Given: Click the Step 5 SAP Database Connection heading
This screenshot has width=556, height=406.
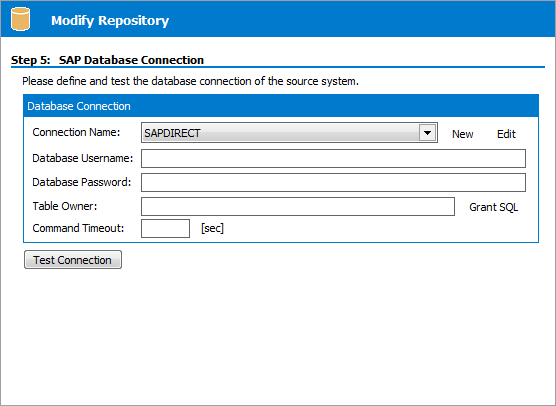Looking at the screenshot, I should pyautogui.click(x=107, y=60).
